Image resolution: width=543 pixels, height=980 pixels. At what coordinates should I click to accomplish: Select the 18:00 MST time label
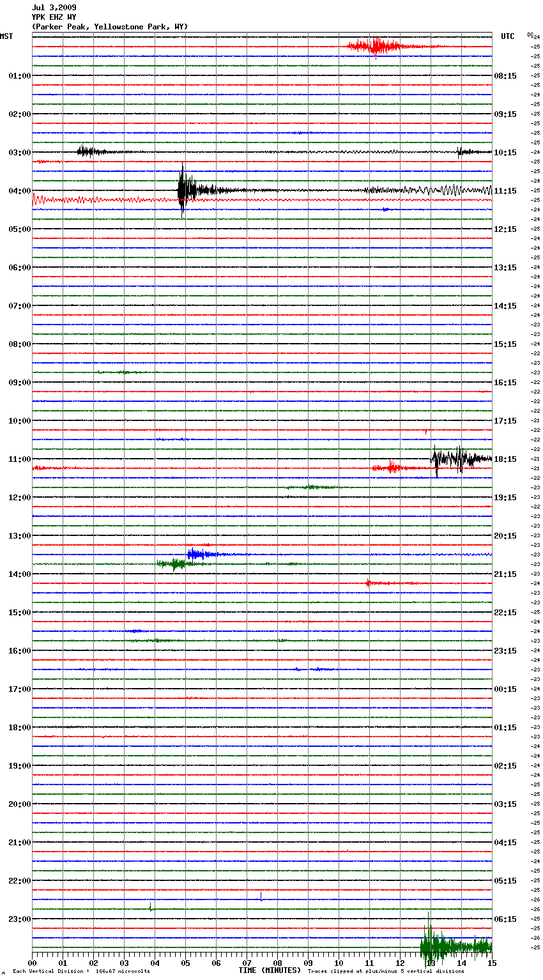point(19,727)
